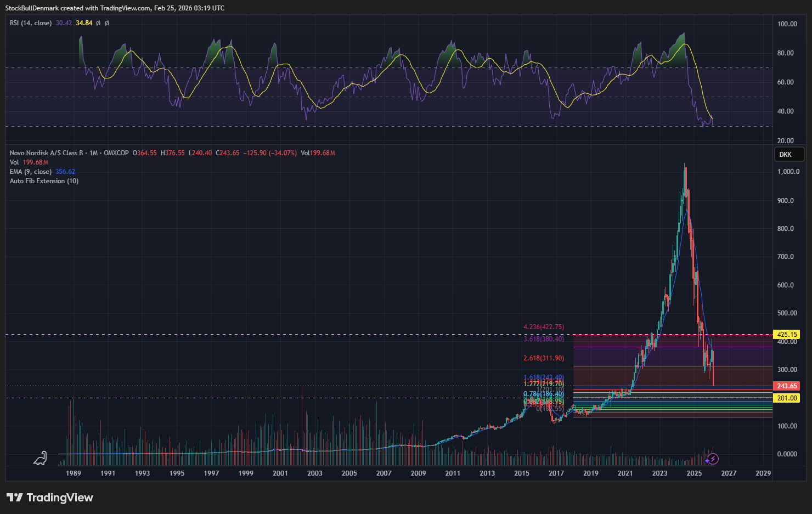
Task: Click the purple lightning bolt icon on the chart
Action: click(x=713, y=459)
